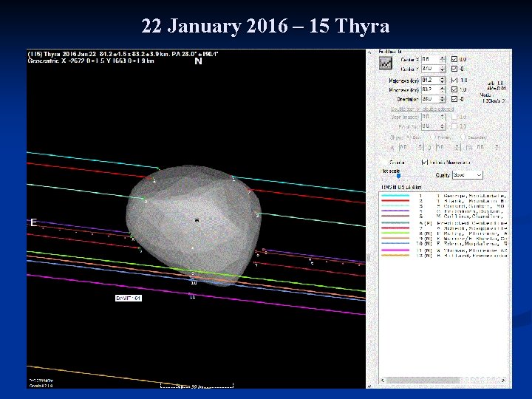Click the Orientation value field
The width and height of the screenshot is (532, 399).
[430, 99]
